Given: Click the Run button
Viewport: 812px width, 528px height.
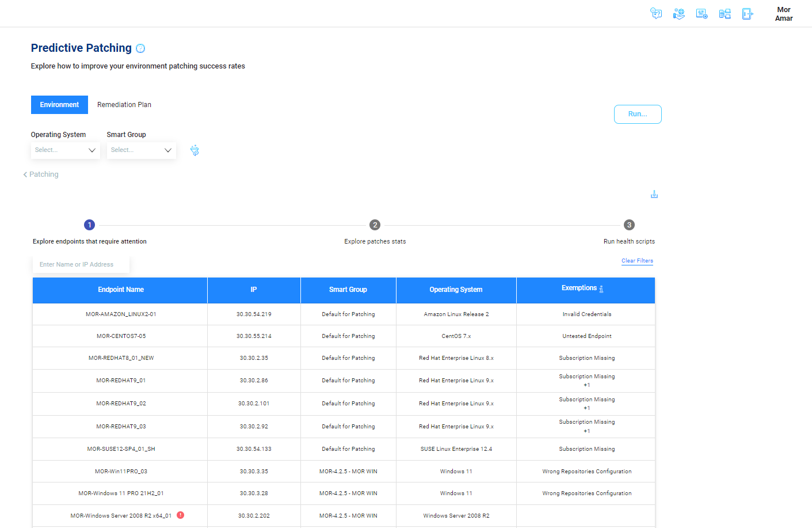Looking at the screenshot, I should pyautogui.click(x=637, y=114).
